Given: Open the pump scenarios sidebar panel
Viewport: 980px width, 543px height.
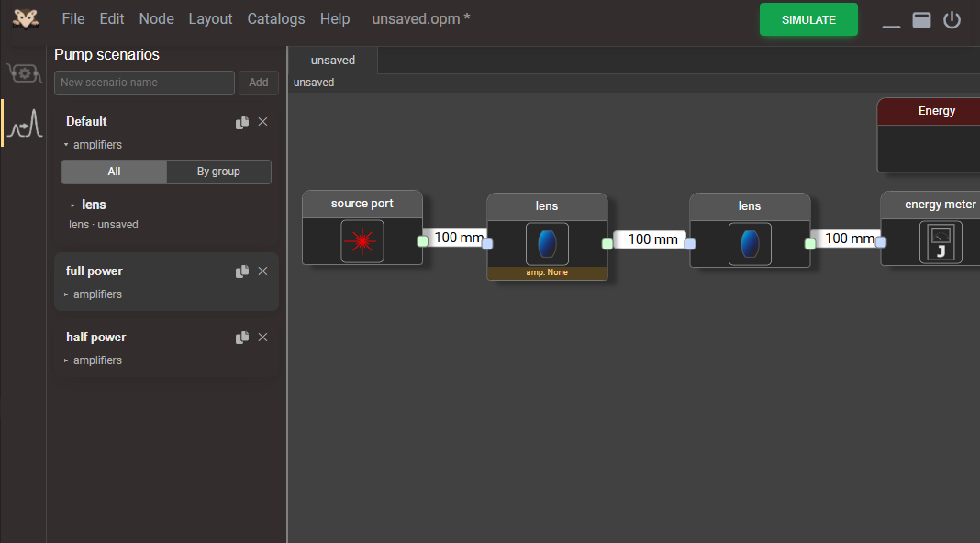Looking at the screenshot, I should point(25,123).
